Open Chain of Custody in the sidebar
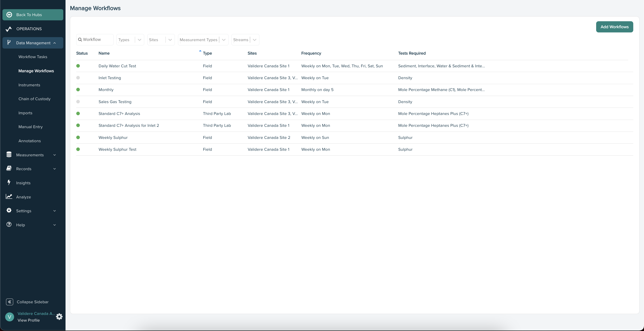644x331 pixels. coord(34,99)
